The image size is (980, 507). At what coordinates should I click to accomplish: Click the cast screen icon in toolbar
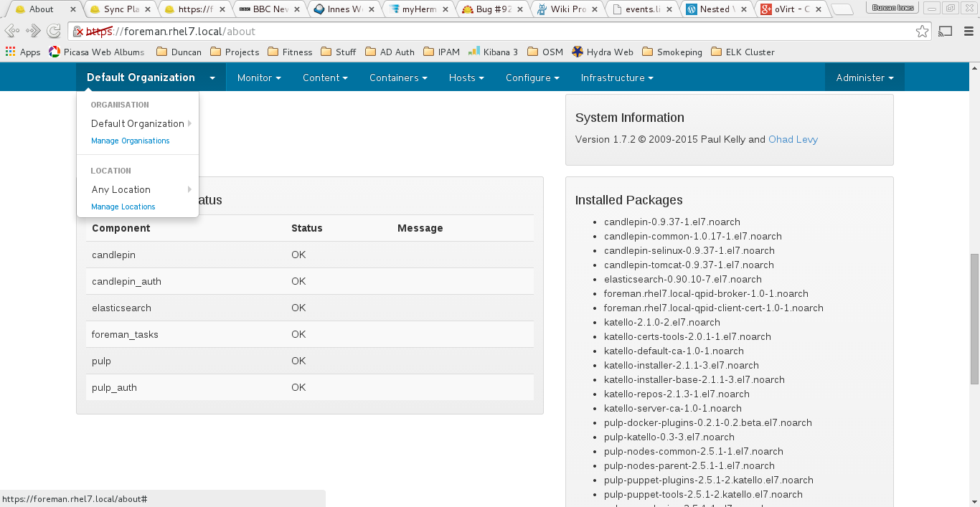coord(946,31)
